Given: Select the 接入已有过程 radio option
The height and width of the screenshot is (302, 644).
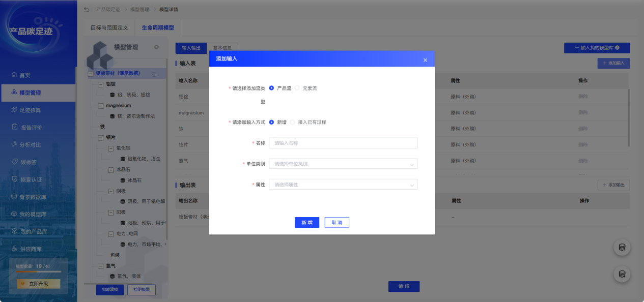Looking at the screenshot, I should point(292,122).
